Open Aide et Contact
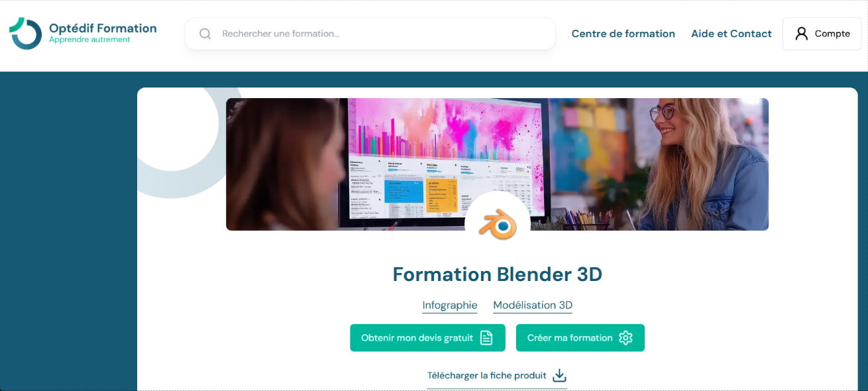This screenshot has width=868, height=391. pyautogui.click(x=731, y=33)
